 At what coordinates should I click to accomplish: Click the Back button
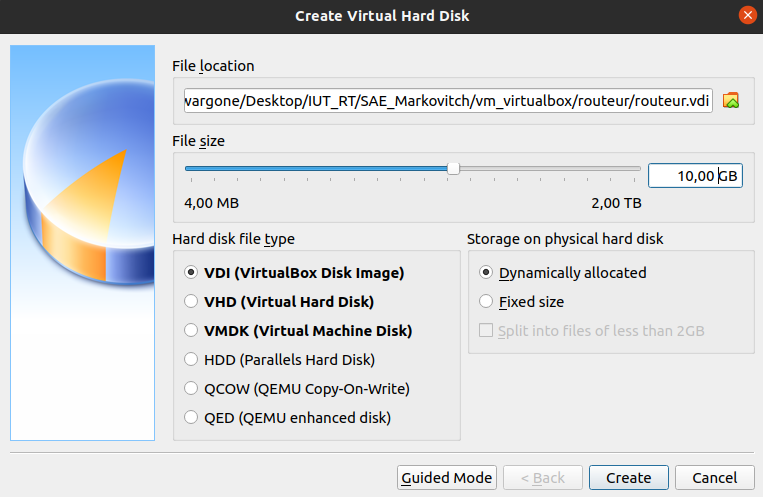point(542,478)
